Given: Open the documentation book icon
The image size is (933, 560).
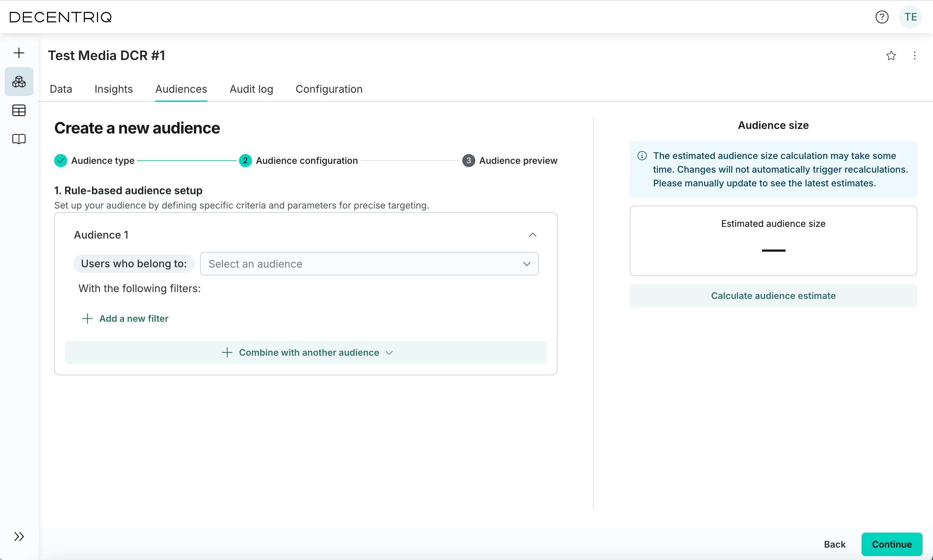Looking at the screenshot, I should coord(19,139).
